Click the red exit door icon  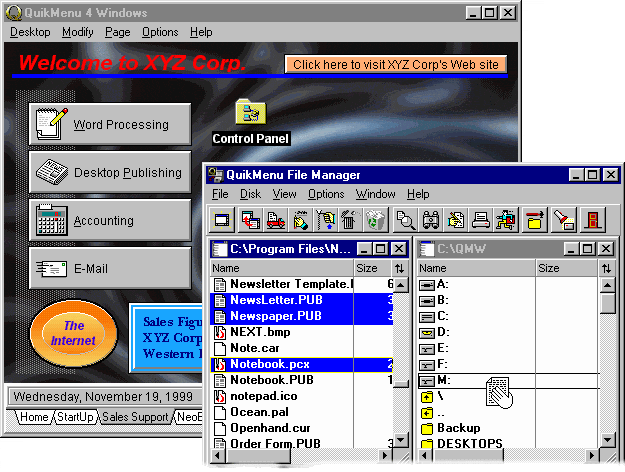[593, 219]
